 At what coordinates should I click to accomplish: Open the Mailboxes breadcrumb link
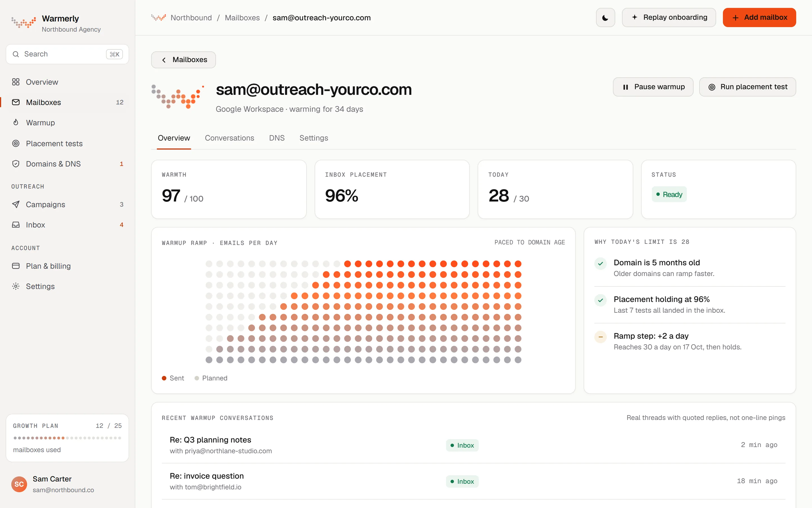(242, 18)
